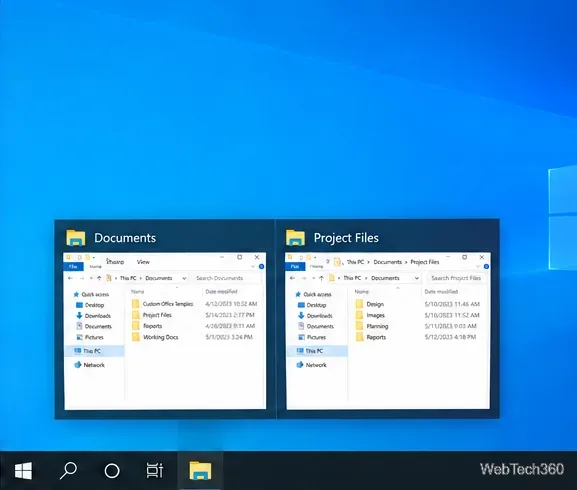The height and width of the screenshot is (490, 577).
Task: Sort by Date modified in Project Files window
Action: click(441, 291)
